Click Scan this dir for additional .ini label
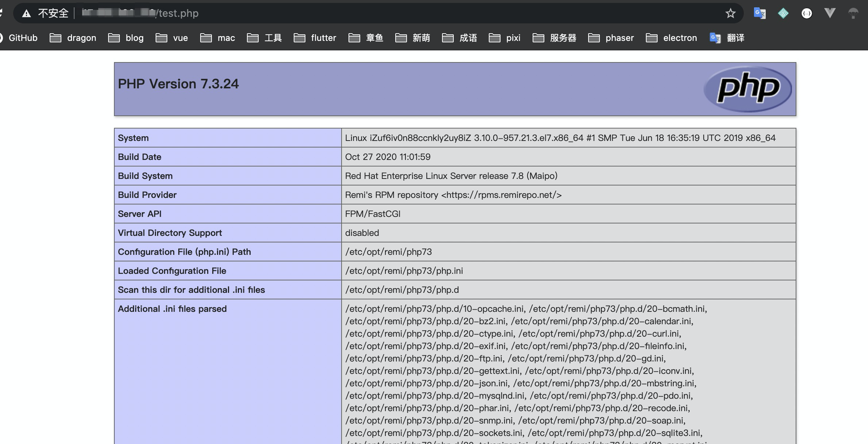The image size is (868, 444). point(191,290)
